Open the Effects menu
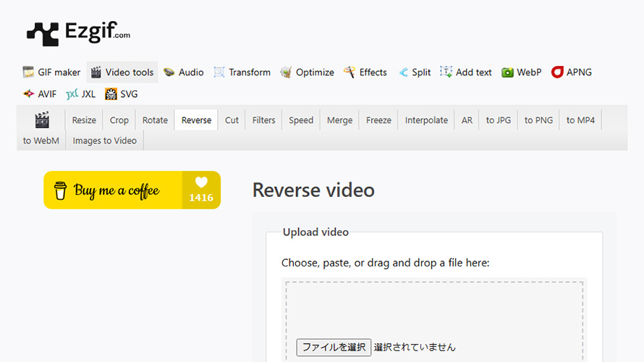 coord(365,72)
